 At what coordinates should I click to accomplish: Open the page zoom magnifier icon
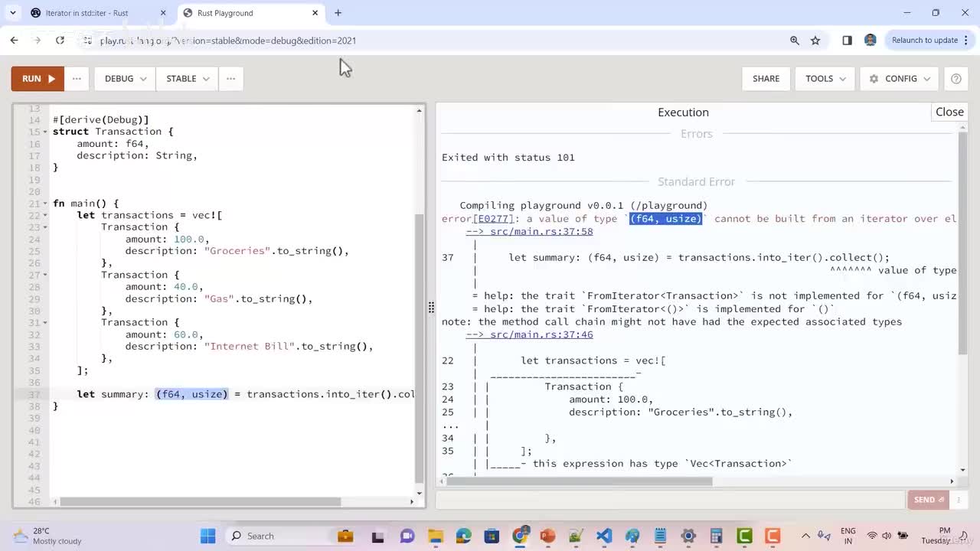tap(795, 41)
